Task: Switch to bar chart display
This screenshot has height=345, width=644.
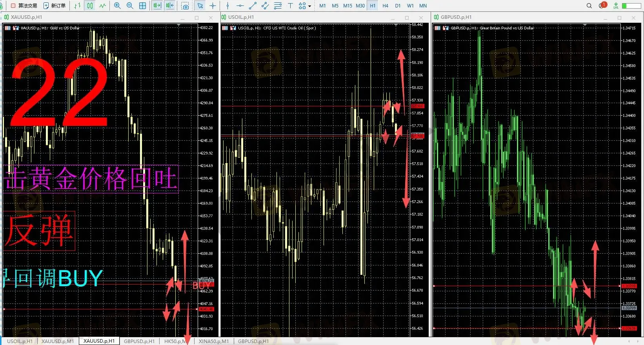Action: pyautogui.click(x=77, y=5)
